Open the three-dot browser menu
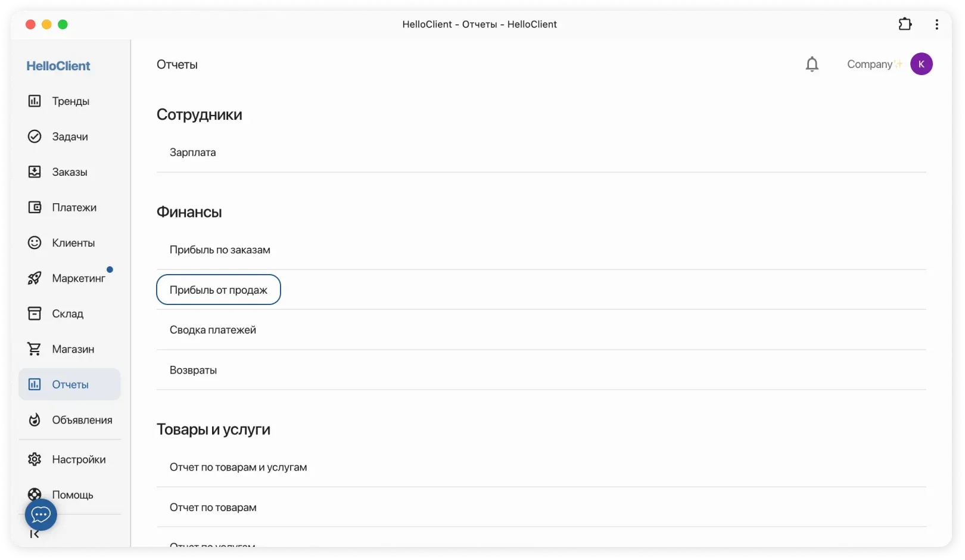 coord(936,24)
